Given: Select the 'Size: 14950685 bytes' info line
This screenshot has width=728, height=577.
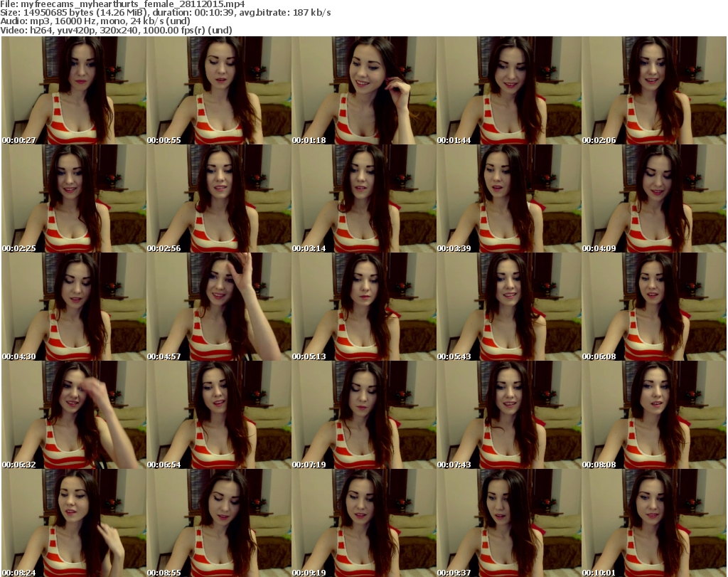Looking at the screenshot, I should tap(165, 13).
